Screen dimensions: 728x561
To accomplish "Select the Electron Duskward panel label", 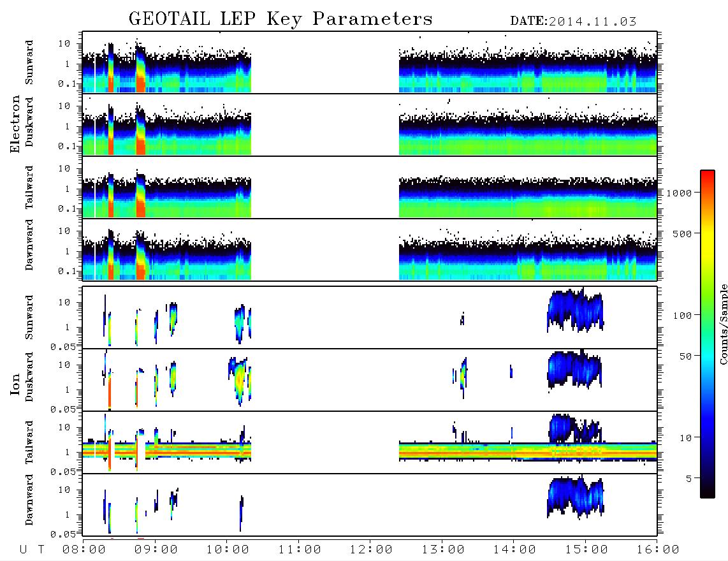I will click(x=29, y=122).
